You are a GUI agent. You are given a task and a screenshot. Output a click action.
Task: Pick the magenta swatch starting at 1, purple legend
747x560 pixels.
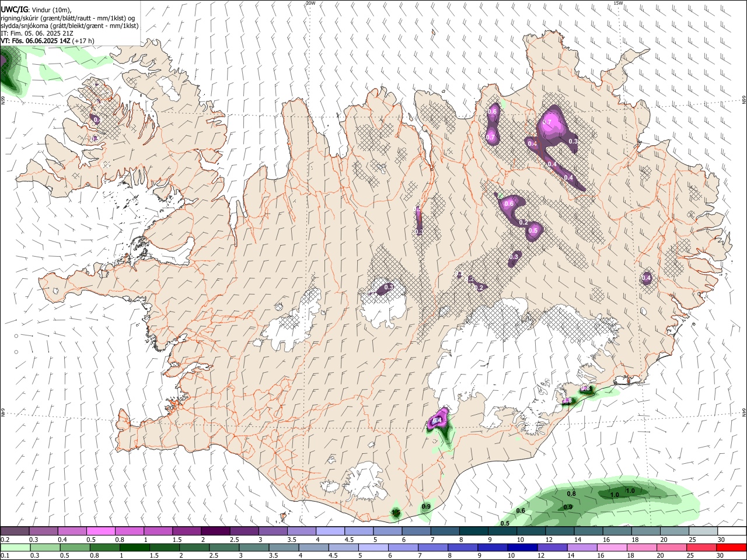(x=158, y=531)
